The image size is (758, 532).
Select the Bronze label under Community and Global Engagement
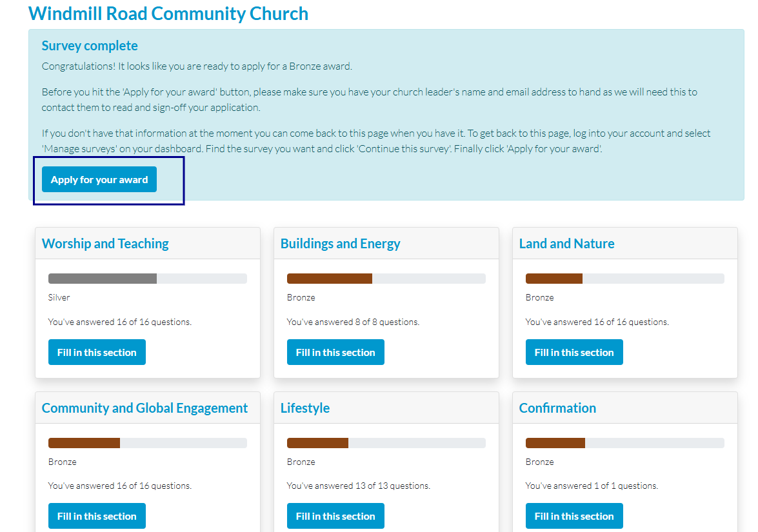[x=63, y=462]
